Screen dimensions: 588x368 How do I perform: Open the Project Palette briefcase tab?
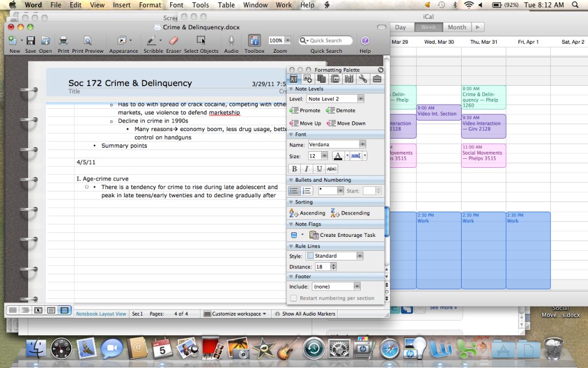(x=377, y=78)
